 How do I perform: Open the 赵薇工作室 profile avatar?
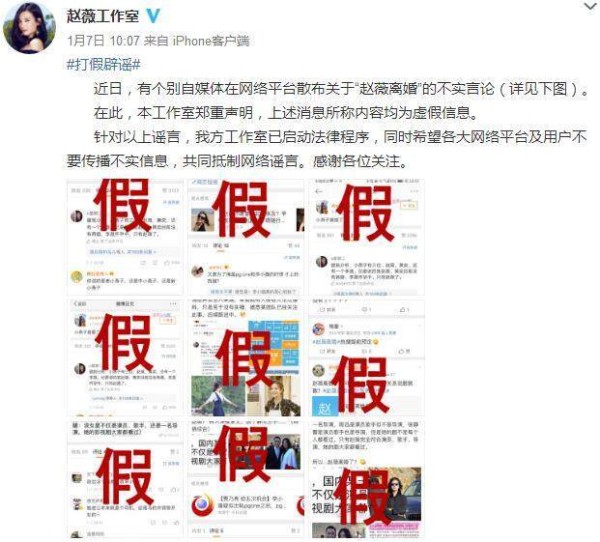29,28
